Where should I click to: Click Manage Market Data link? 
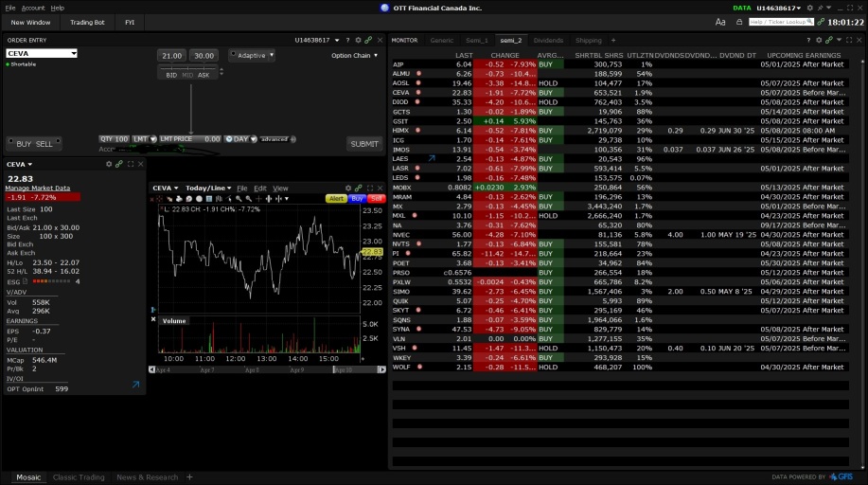38,188
